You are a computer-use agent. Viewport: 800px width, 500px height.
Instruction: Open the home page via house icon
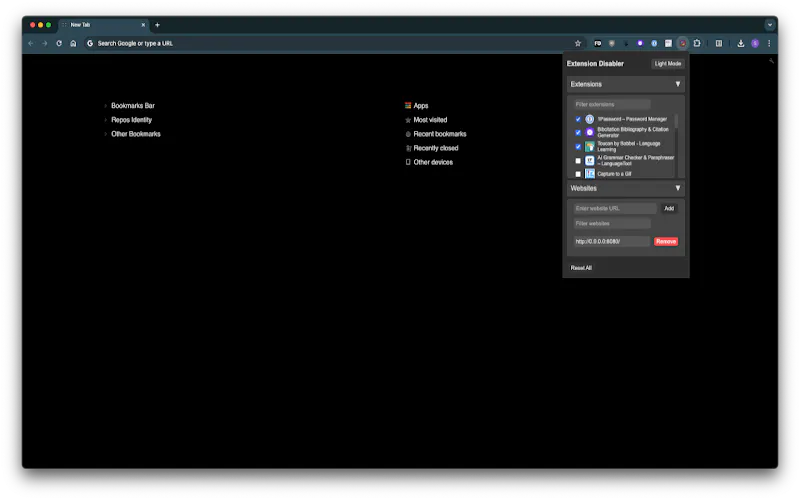coord(73,43)
